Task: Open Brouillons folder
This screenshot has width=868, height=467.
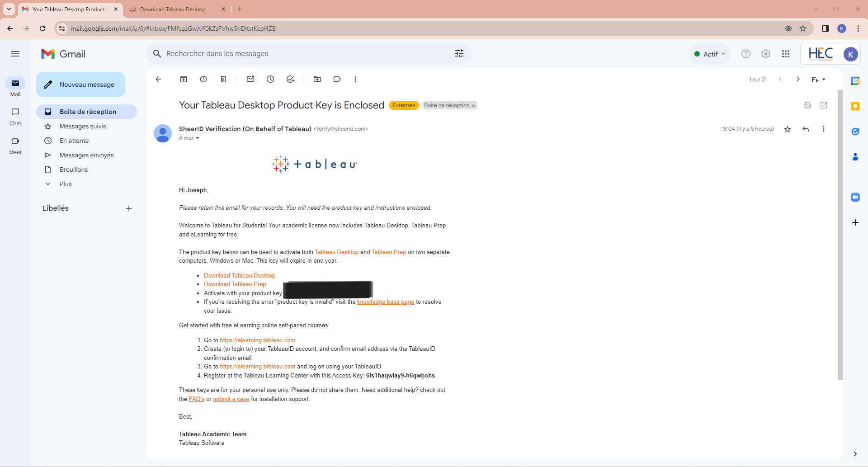Action: 86,170
